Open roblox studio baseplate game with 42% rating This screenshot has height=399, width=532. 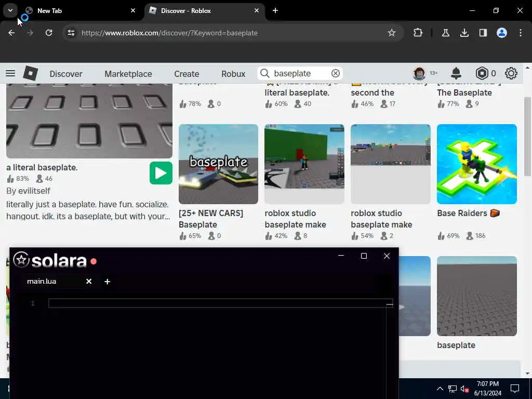pyautogui.click(x=304, y=164)
